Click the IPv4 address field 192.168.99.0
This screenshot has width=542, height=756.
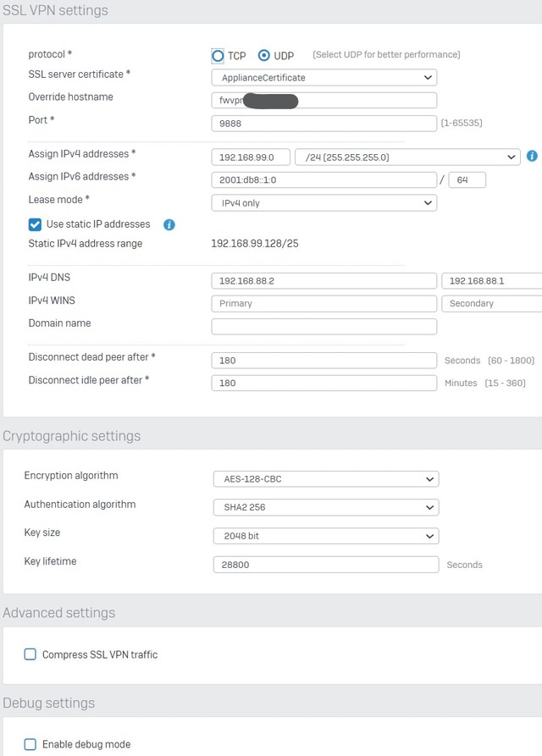pos(251,157)
